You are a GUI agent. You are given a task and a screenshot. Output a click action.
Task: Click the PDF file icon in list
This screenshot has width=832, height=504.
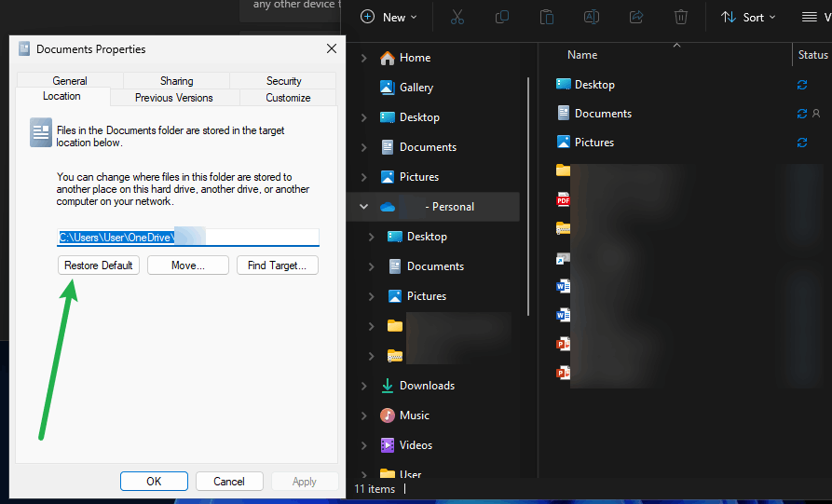pyautogui.click(x=563, y=199)
